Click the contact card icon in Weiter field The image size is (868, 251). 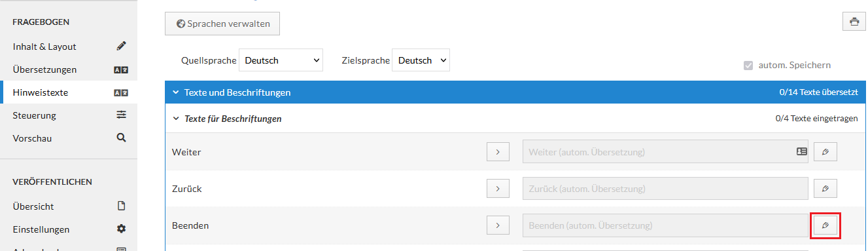point(801,151)
